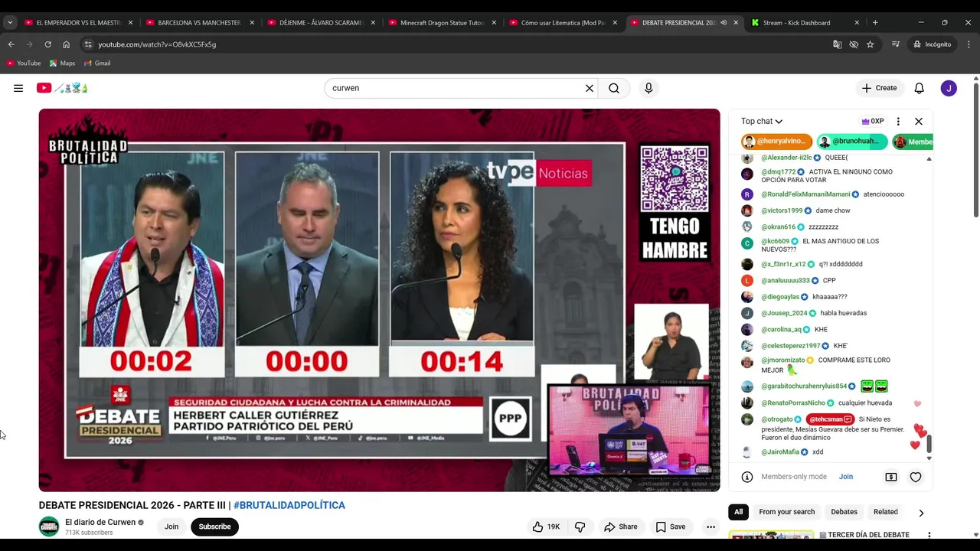This screenshot has width=980, height=551.
Task: Switch to Cómo usar Litematica tab
Action: 563,23
